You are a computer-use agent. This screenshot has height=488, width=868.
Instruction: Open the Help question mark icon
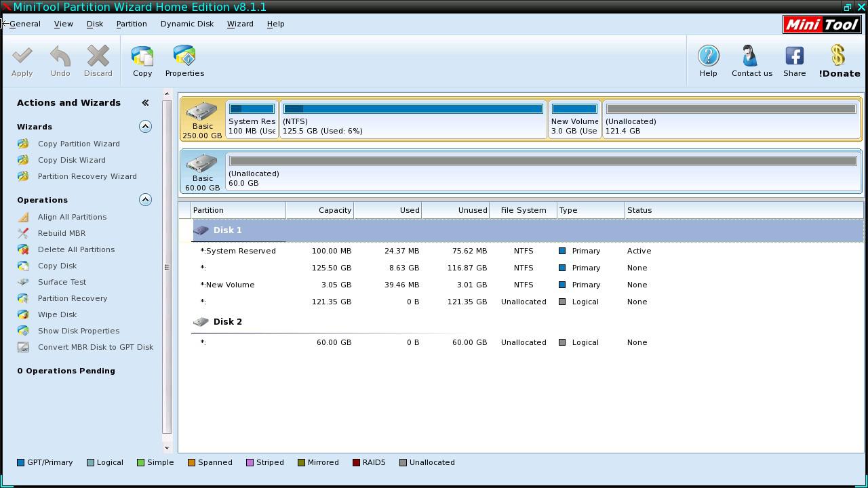[708, 56]
